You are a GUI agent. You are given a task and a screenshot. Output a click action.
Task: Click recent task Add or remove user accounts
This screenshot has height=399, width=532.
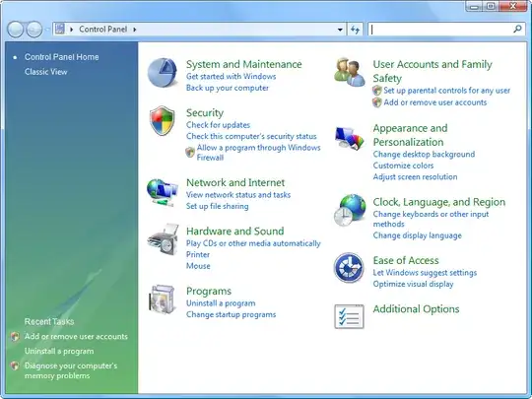[76, 336]
